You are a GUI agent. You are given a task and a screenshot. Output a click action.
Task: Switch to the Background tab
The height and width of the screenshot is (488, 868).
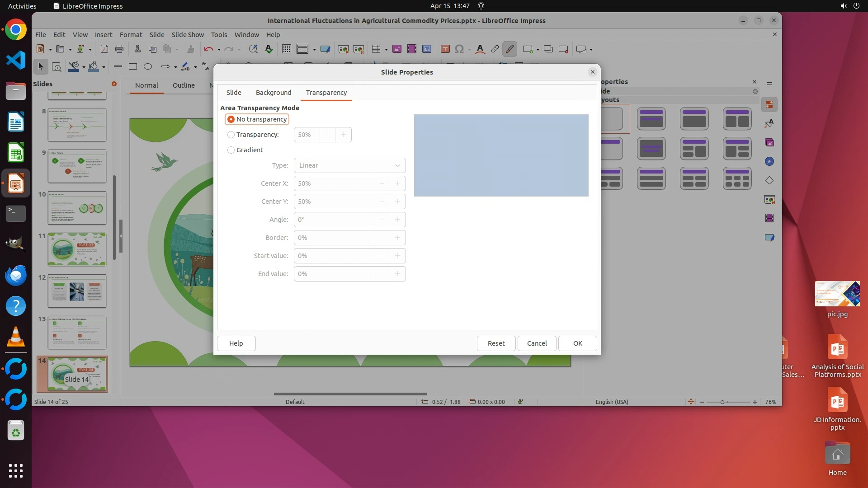tap(273, 93)
